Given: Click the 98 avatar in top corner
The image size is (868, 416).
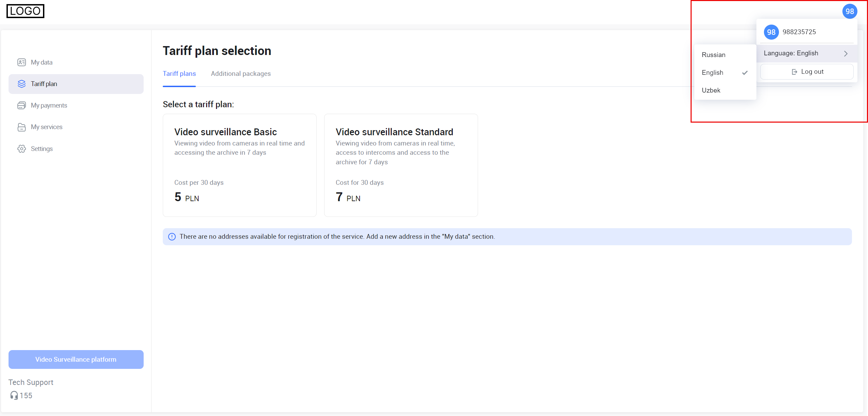Looking at the screenshot, I should (x=849, y=12).
